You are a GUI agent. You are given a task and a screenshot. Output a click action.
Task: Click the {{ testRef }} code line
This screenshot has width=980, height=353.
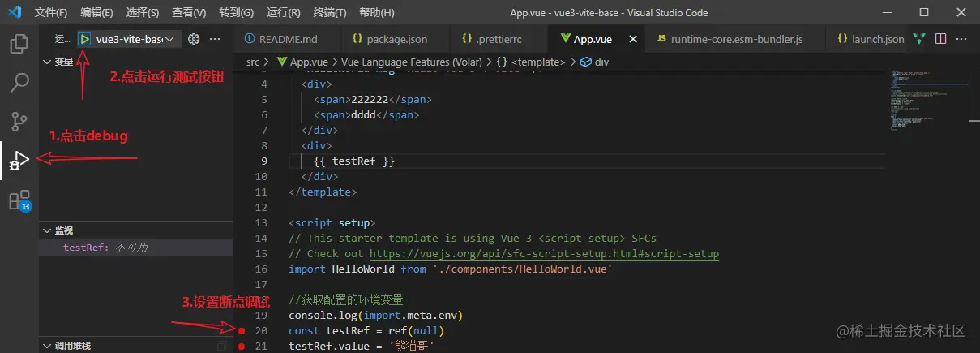point(354,161)
